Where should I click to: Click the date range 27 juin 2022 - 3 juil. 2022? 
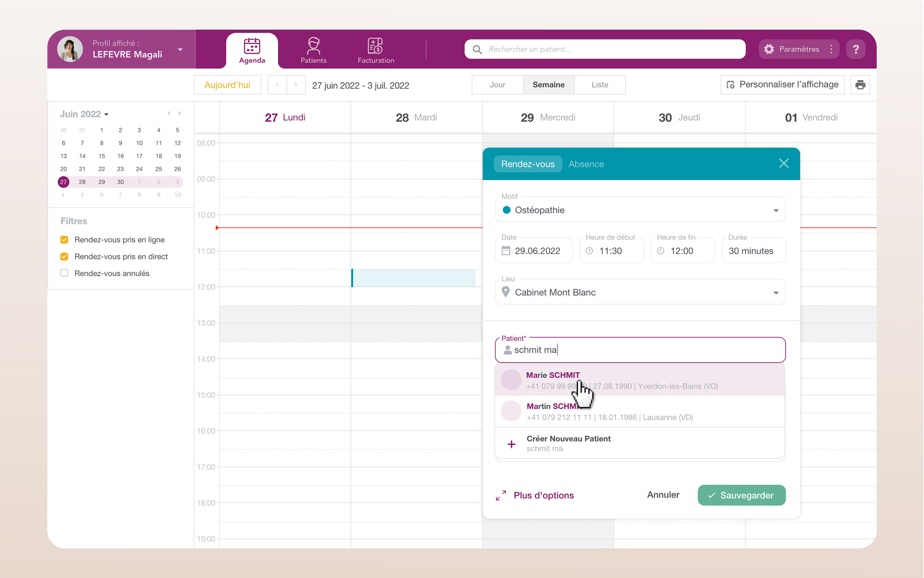[x=361, y=85]
